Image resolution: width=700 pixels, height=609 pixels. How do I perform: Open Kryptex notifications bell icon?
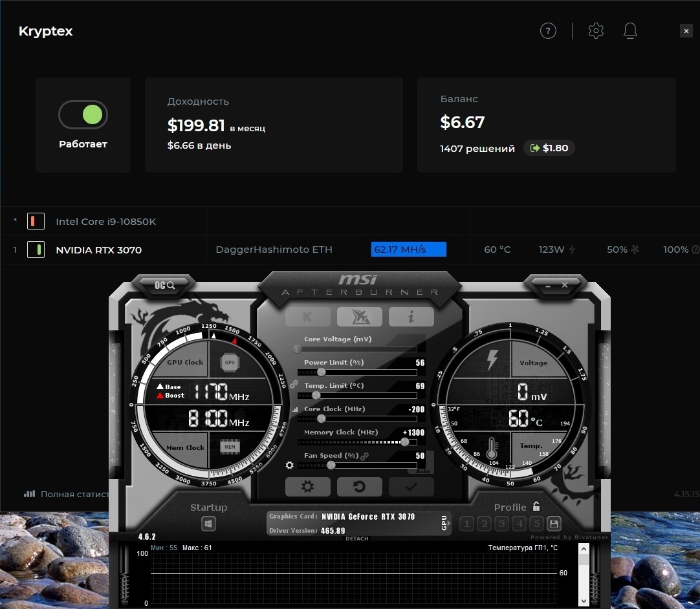point(630,31)
